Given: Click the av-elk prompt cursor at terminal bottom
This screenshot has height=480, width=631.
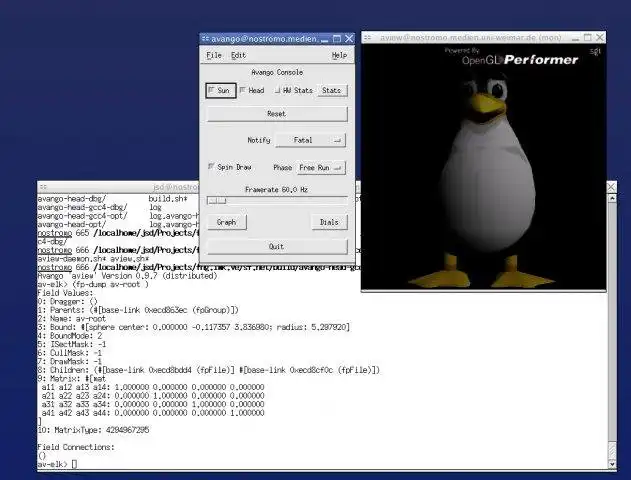Looking at the screenshot, I should coord(74,464).
